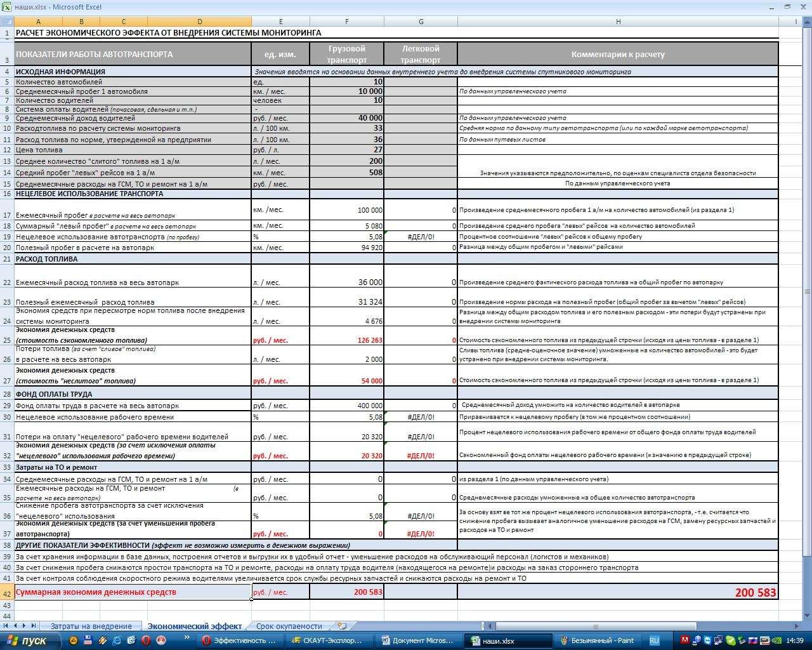Click наши.xlsx taskbar button

pyautogui.click(x=507, y=640)
